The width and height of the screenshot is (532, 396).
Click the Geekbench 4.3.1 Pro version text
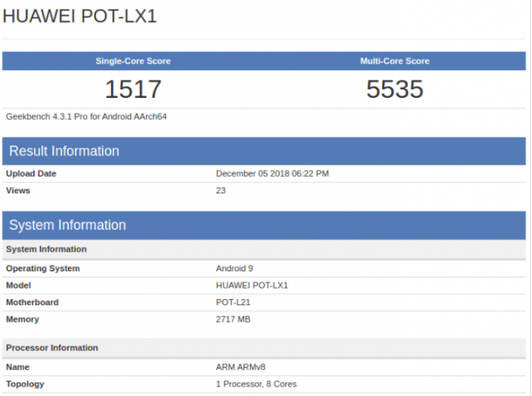[86, 117]
